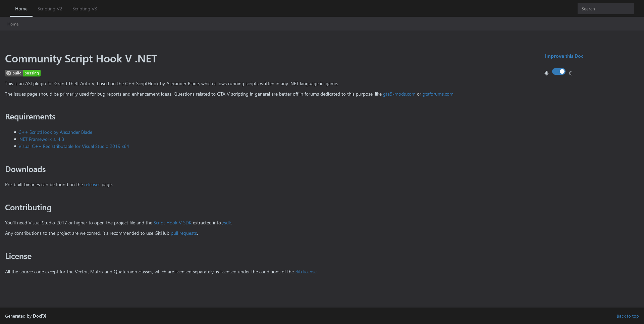Screen dimensions: 644x324
Task: Select the Home navigation tab
Action: (x=21, y=9)
